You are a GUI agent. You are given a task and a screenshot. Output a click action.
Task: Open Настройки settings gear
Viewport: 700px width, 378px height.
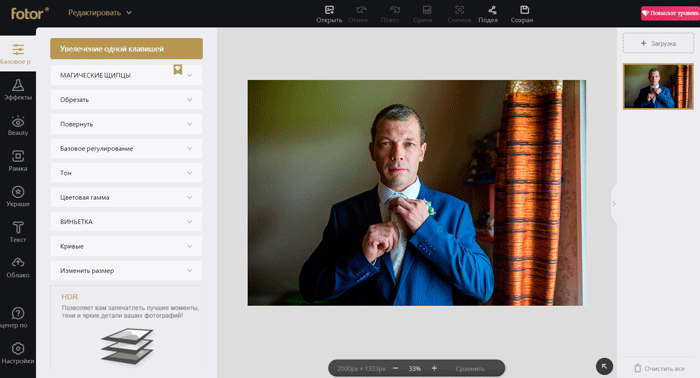tap(18, 353)
